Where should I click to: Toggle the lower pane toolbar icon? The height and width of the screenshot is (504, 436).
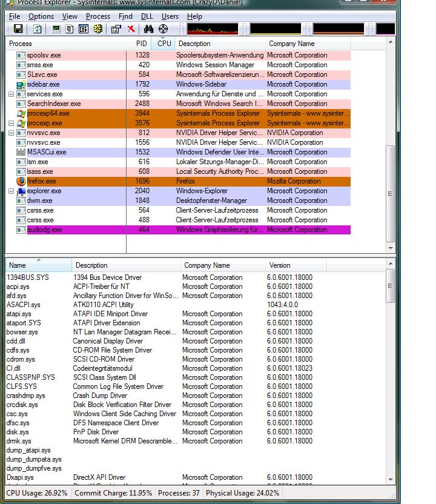[83, 29]
